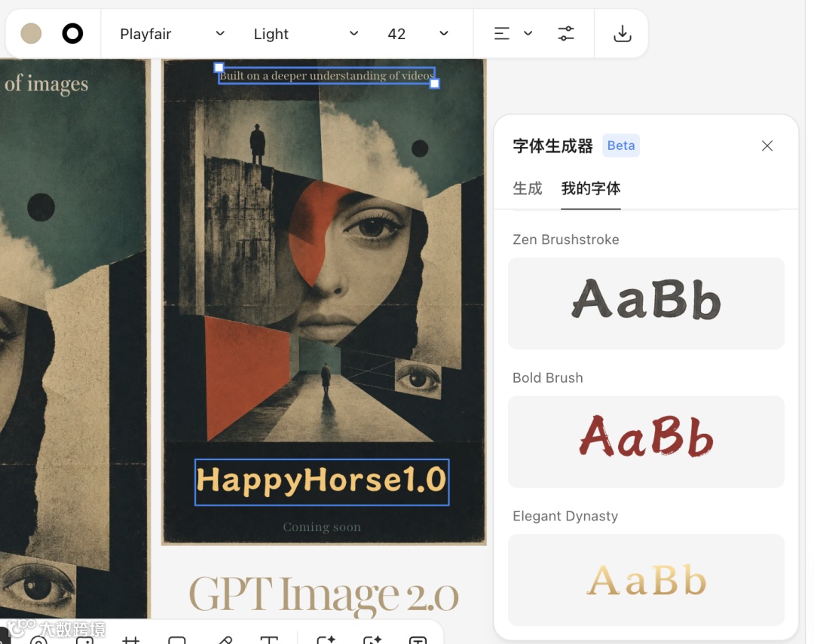Open the beige fill color swatch

31,34
